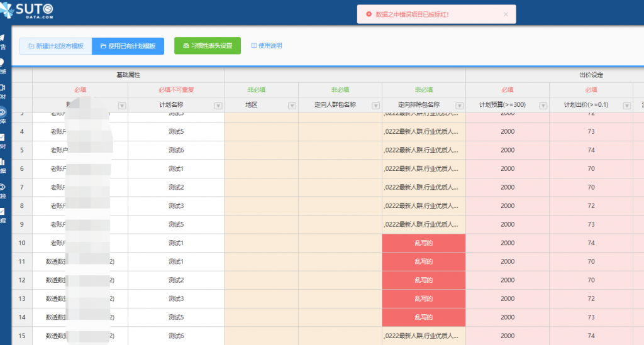Dismiss the red error notification with X

coord(506,14)
